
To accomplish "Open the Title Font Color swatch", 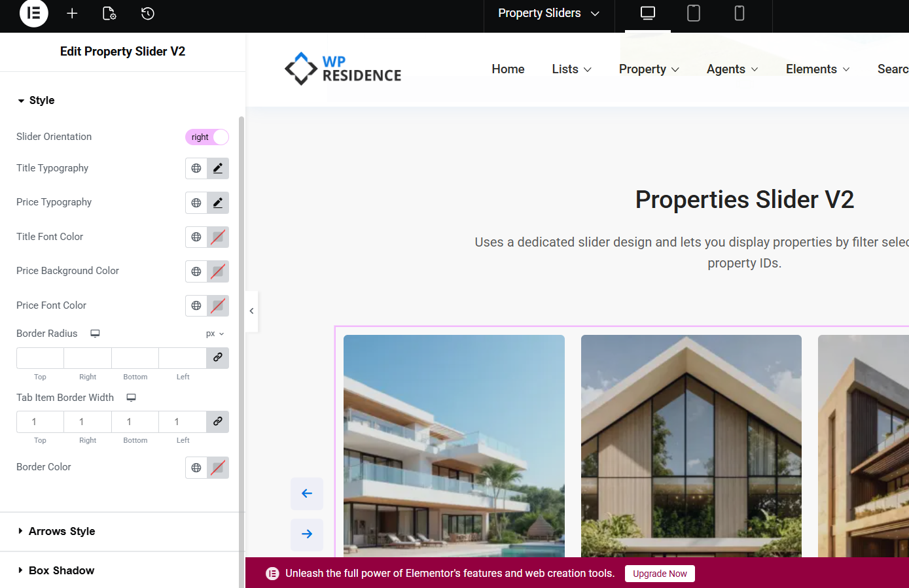I will pos(218,237).
